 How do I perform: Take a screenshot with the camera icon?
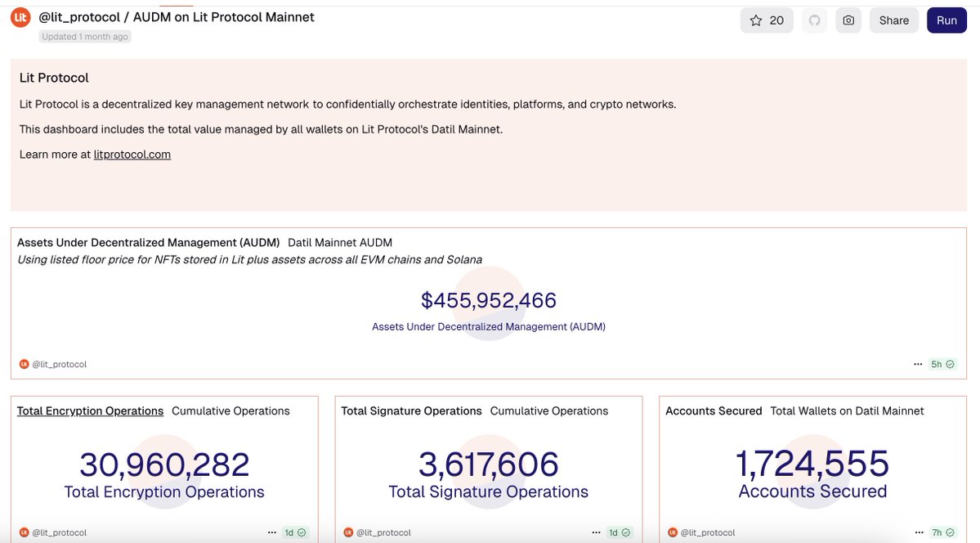click(848, 20)
